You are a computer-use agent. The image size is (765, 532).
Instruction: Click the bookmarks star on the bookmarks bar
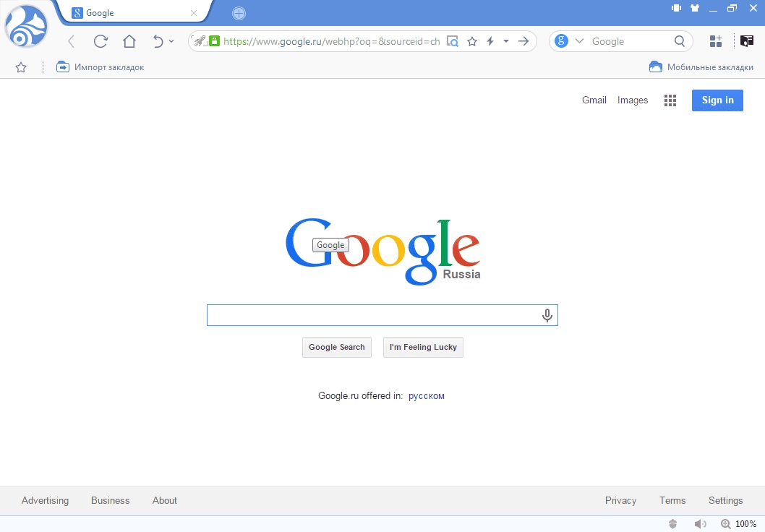point(21,67)
